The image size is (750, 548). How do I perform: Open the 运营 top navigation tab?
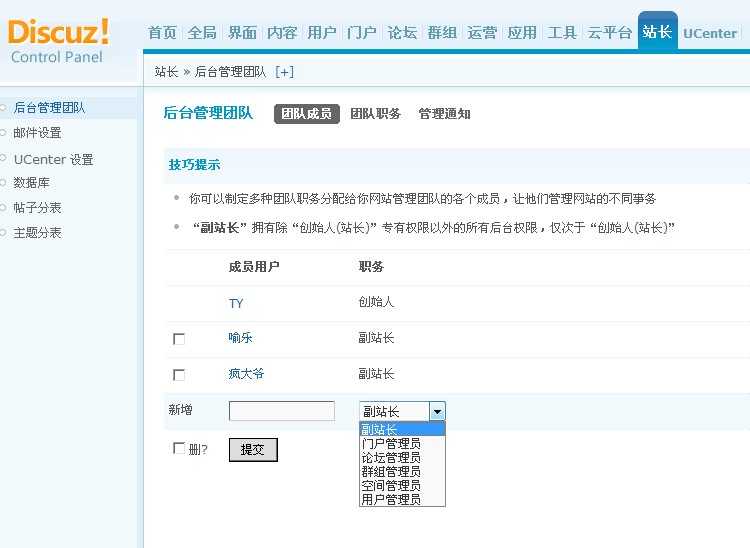coord(482,33)
